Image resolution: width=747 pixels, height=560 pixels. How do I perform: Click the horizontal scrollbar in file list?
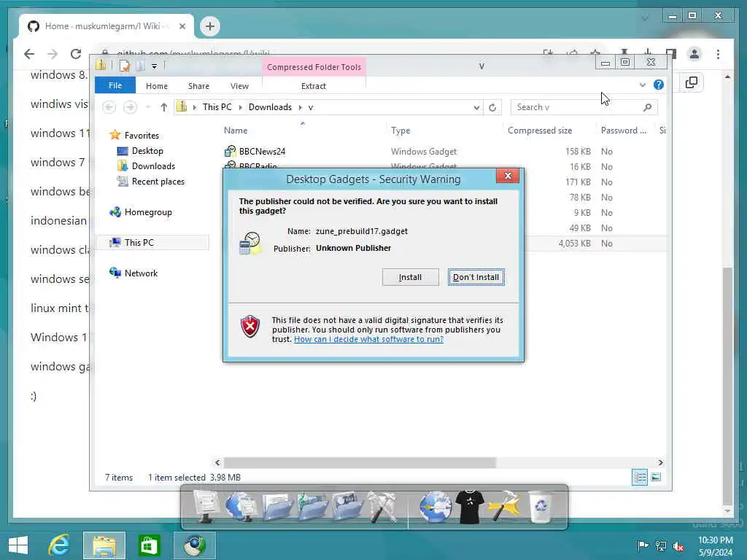pyautogui.click(x=360, y=462)
